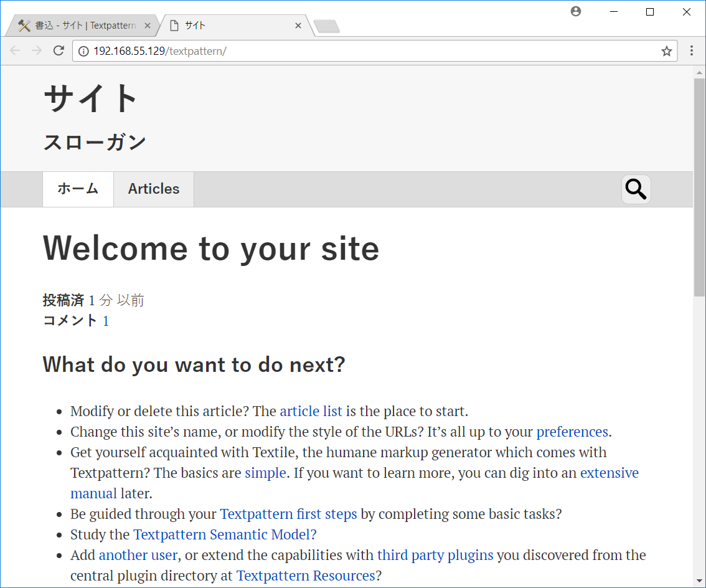Viewport: 706px width, 588px height.
Task: Open the browser profile account icon
Action: [x=575, y=11]
